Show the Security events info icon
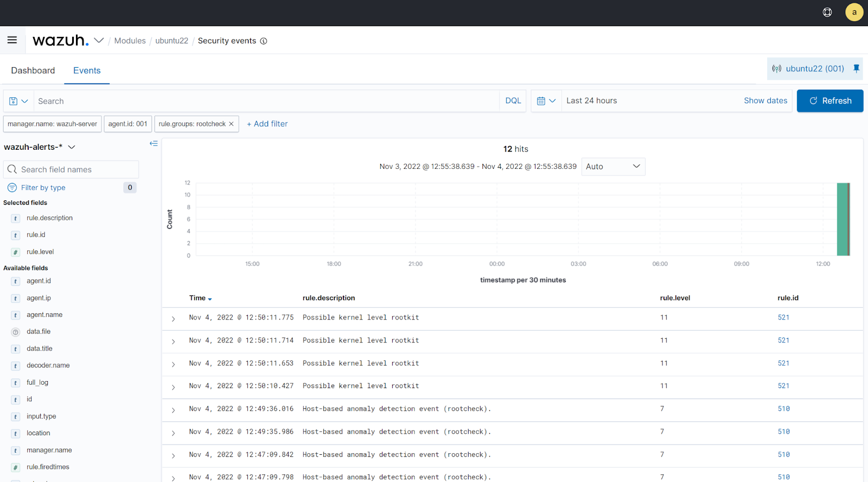The image size is (868, 482). click(x=264, y=41)
